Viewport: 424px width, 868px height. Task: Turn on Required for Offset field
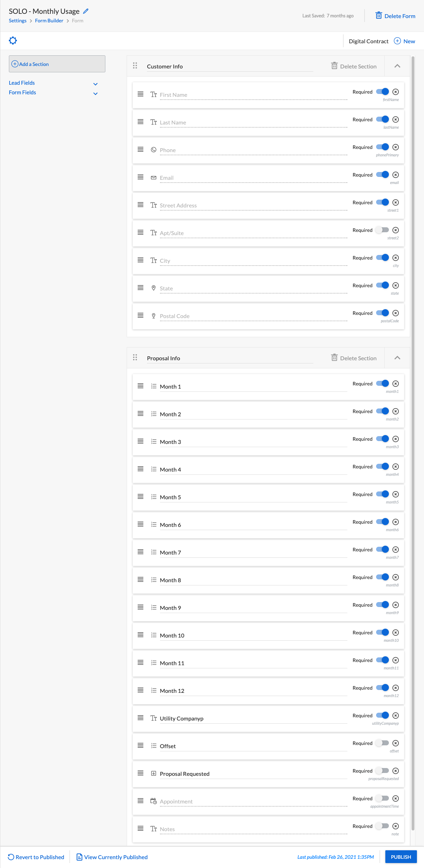(x=382, y=743)
